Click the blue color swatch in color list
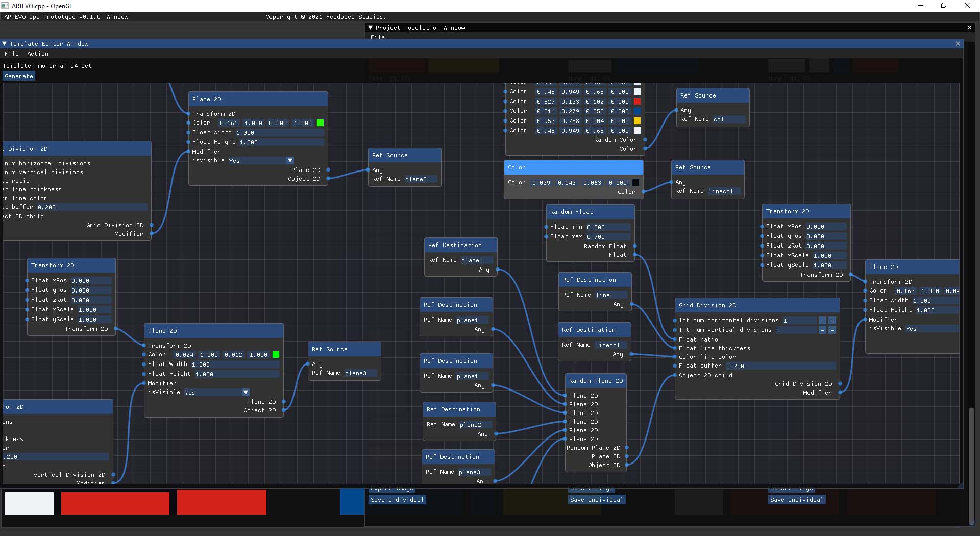The height and width of the screenshot is (536, 980). pos(637,111)
